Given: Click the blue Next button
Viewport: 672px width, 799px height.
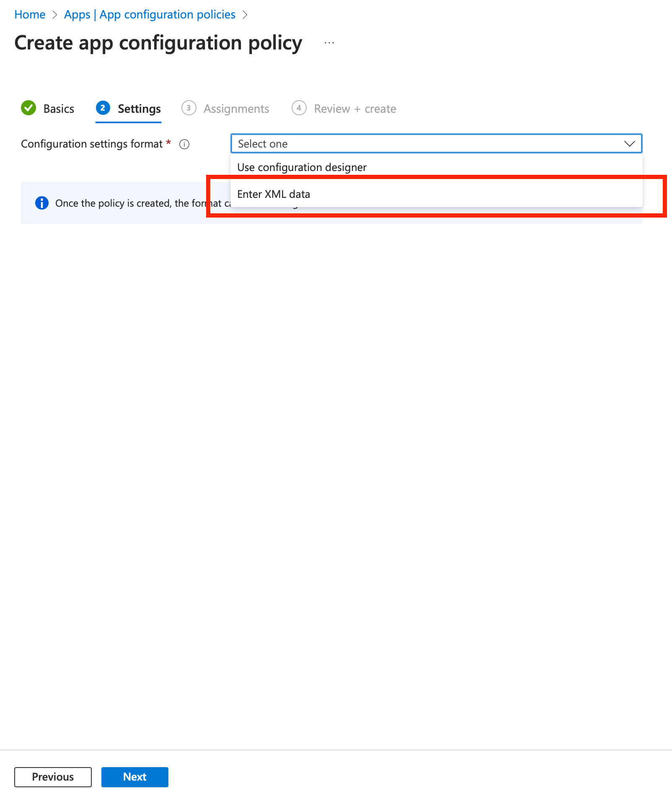Looking at the screenshot, I should tap(134, 777).
